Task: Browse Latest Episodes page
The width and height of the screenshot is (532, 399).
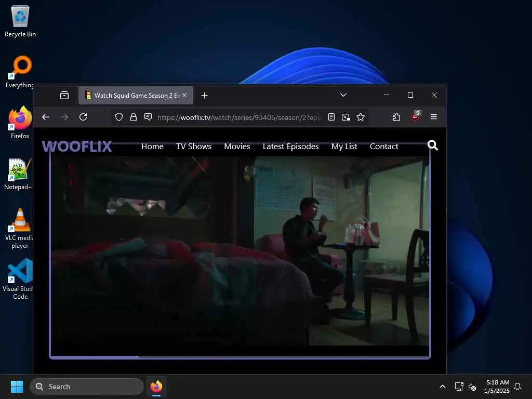Action: coord(291,146)
